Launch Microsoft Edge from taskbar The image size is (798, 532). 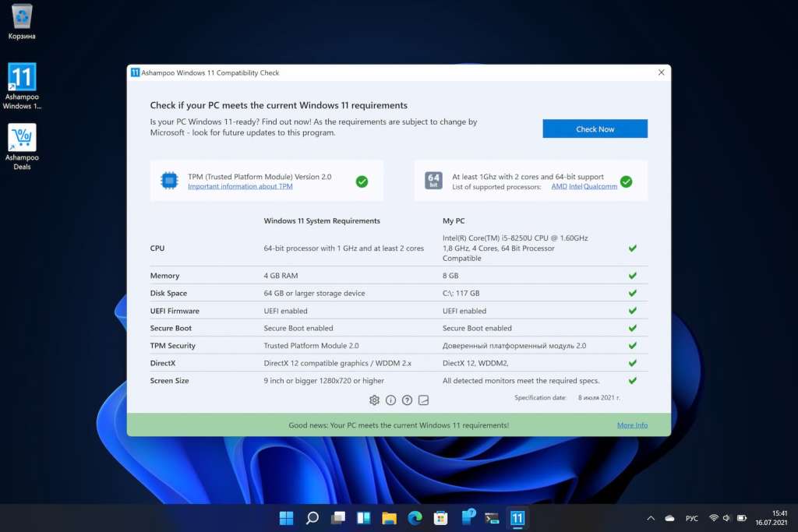coord(415,518)
